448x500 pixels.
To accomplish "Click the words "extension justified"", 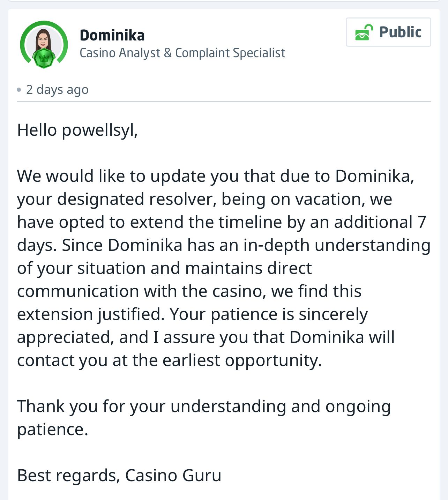I will point(90,314).
